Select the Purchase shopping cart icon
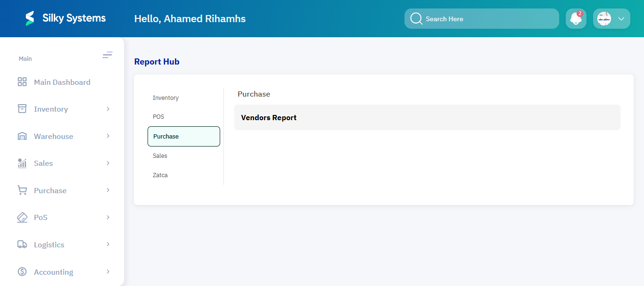Viewport: 644px width, 286px height. point(22,190)
